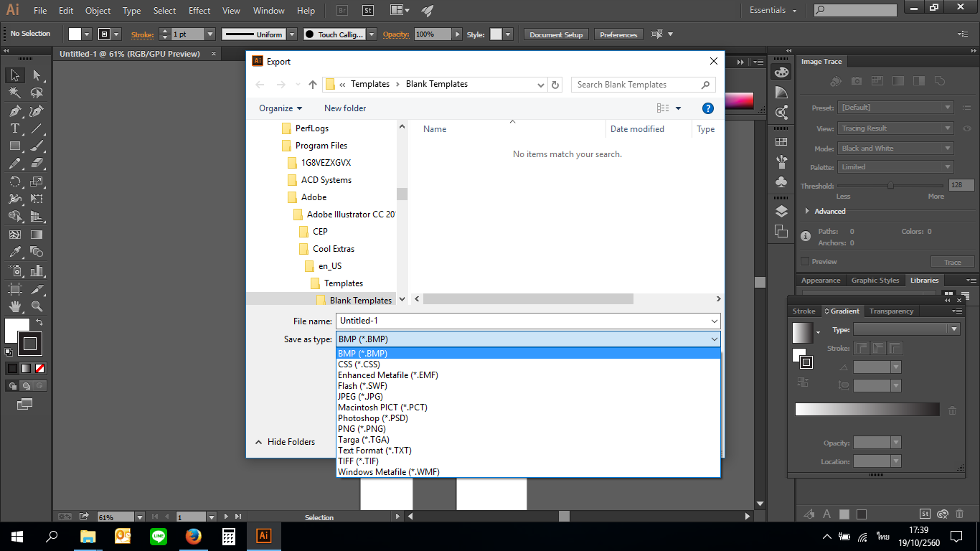Open the Window menu
Image resolution: width=980 pixels, height=551 pixels.
point(269,11)
